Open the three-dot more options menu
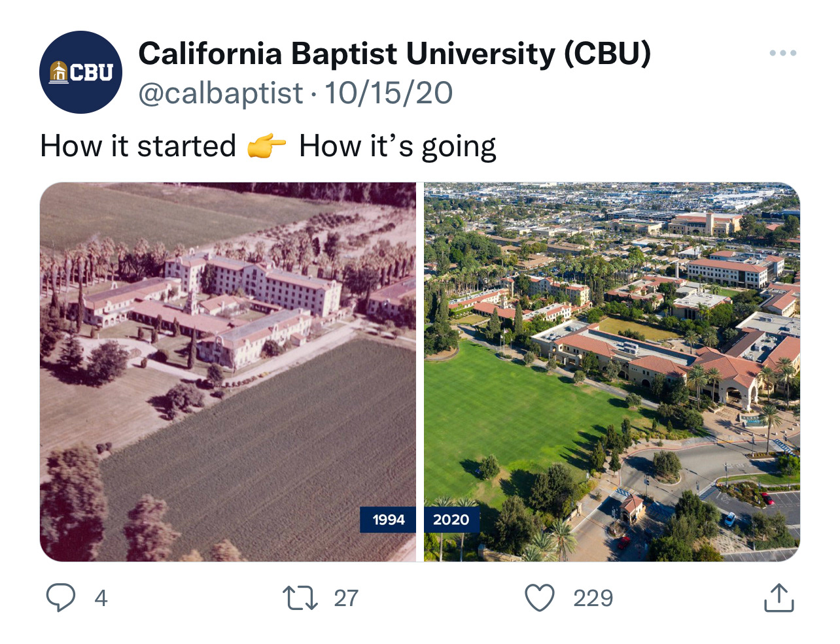Screen dimensions: 840x644 point(782,53)
